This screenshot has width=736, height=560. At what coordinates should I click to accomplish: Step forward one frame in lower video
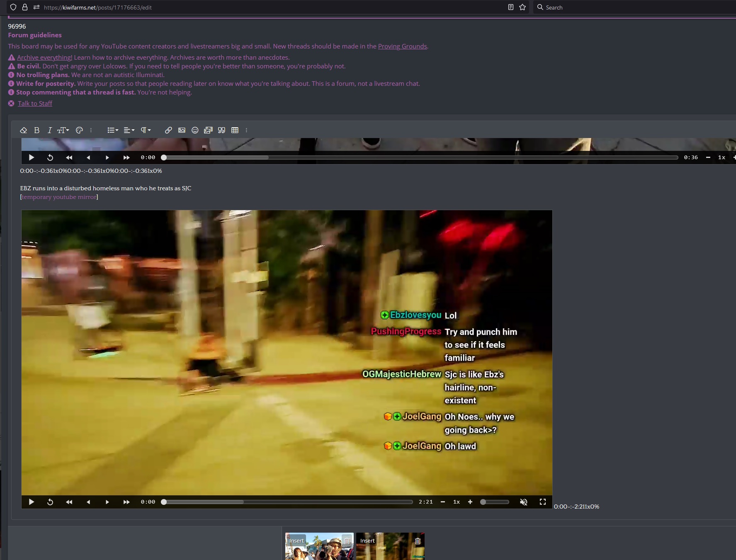107,502
